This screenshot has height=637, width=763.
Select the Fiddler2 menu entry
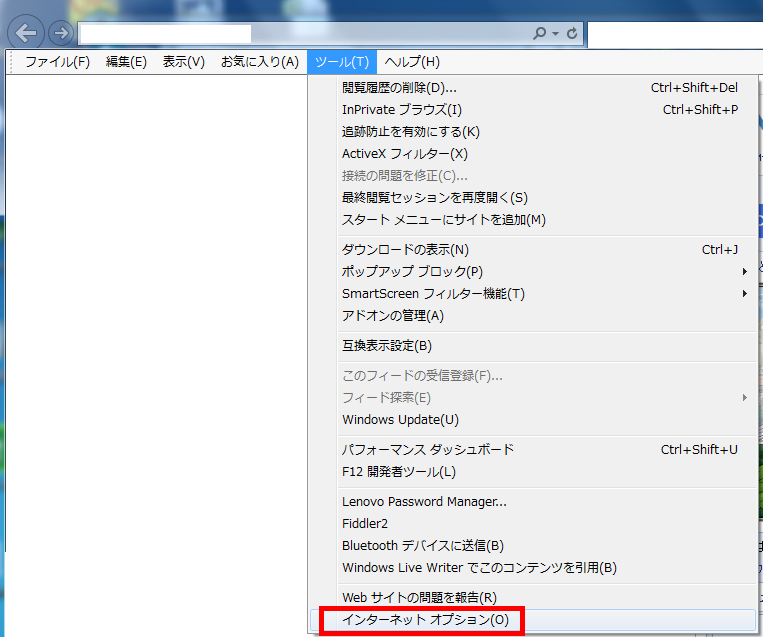(x=533, y=524)
